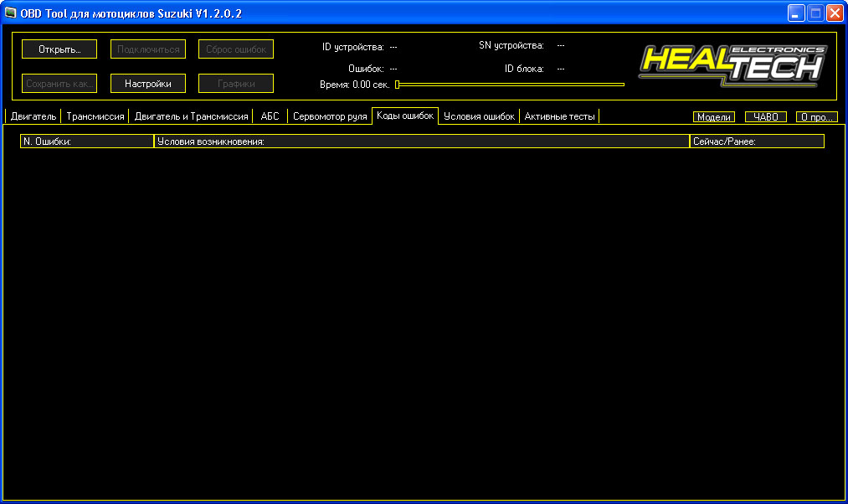
Task: Close the OBD Tool window
Action: [835, 13]
